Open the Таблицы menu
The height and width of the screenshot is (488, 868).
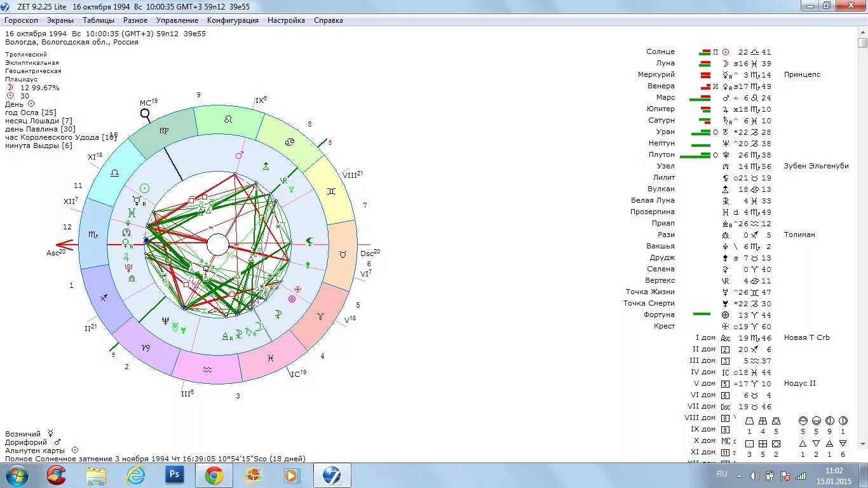pyautogui.click(x=98, y=20)
